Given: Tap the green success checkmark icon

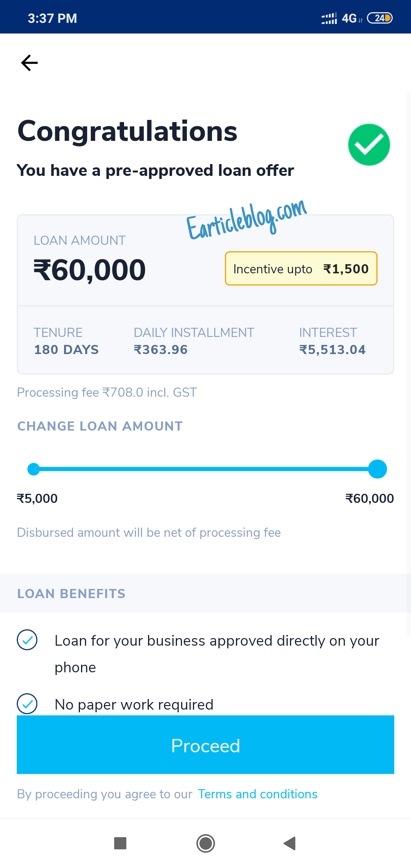Looking at the screenshot, I should pos(369,145).
